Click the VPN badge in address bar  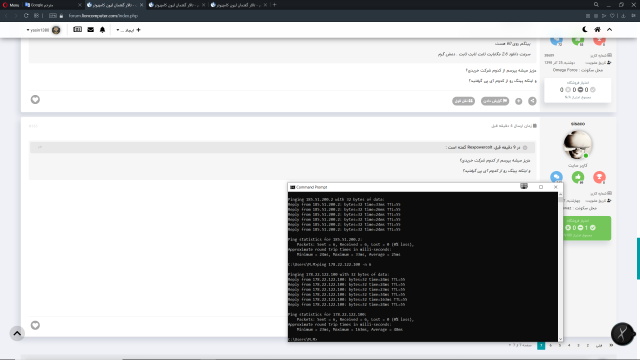(x=53, y=16)
